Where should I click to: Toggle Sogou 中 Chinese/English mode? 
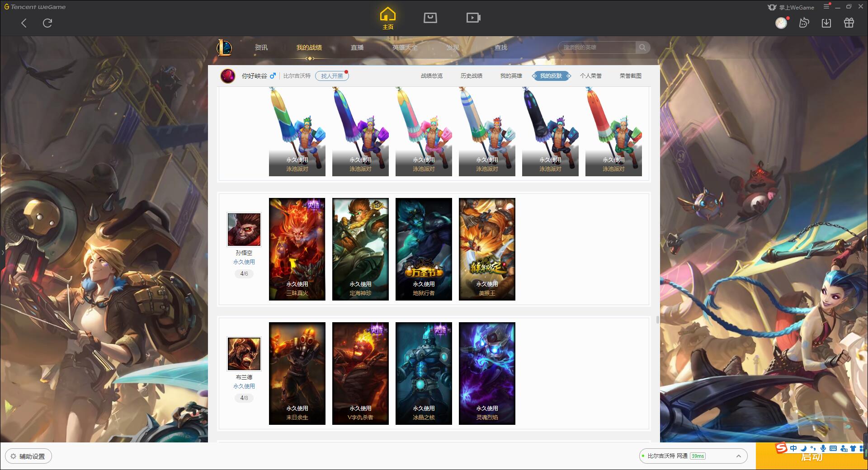pyautogui.click(x=793, y=448)
